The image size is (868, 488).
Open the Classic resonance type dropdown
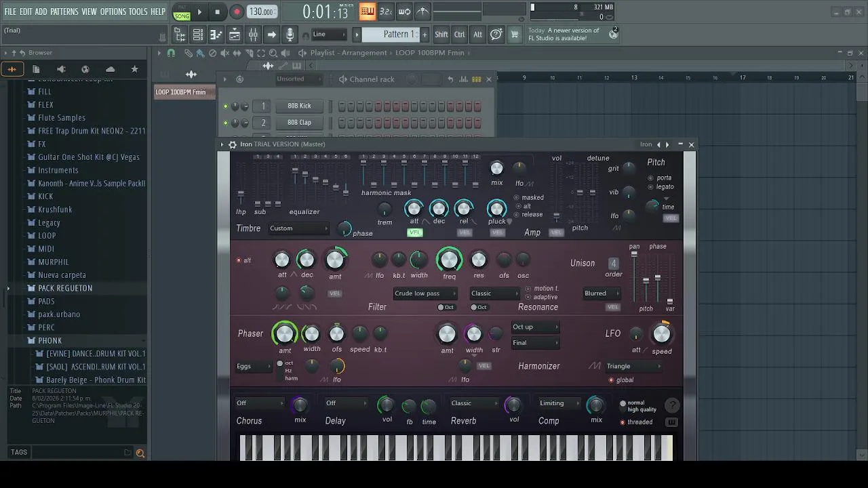click(495, 293)
